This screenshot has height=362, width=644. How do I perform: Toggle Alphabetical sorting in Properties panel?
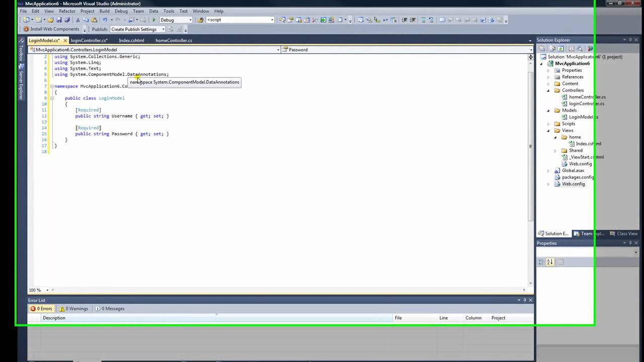[550, 261]
